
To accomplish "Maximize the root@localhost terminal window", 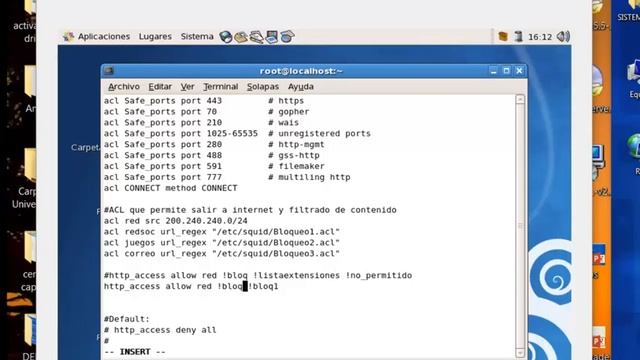I will [x=507, y=71].
